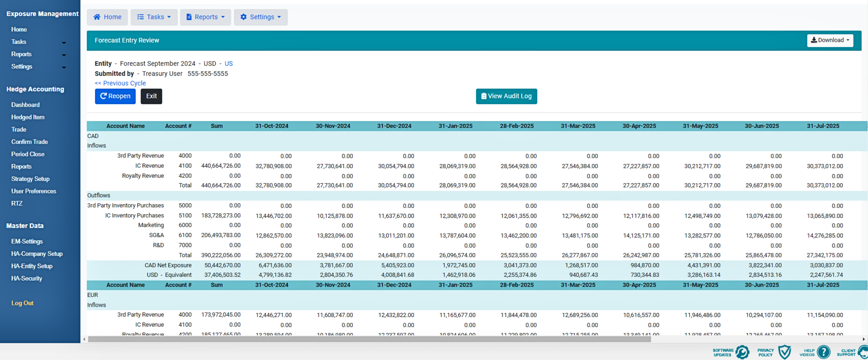
Task: Open the Download dropdown button
Action: (x=830, y=40)
